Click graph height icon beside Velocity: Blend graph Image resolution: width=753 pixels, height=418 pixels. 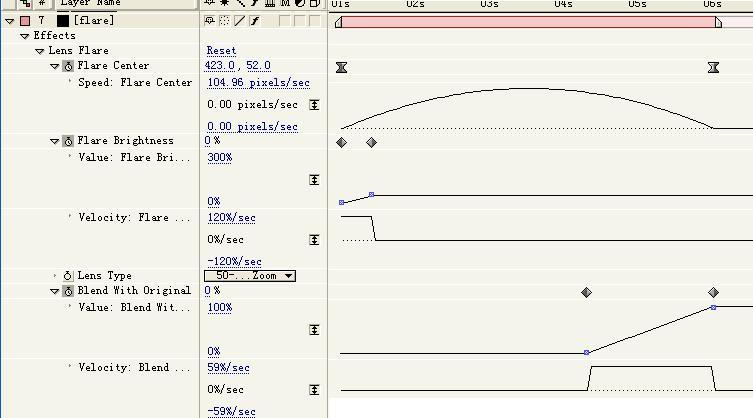[x=314, y=390]
